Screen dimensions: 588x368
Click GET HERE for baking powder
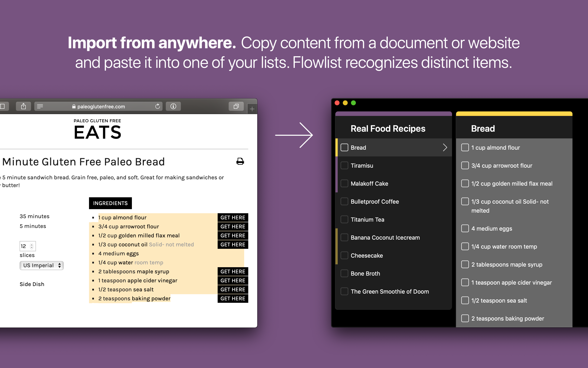pyautogui.click(x=233, y=299)
